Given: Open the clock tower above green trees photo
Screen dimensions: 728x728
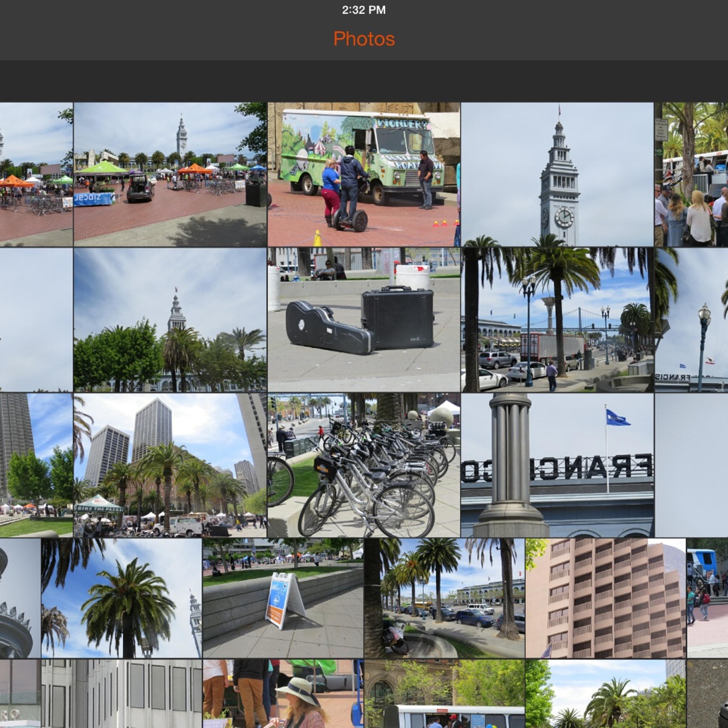Looking at the screenshot, I should coord(170,319).
